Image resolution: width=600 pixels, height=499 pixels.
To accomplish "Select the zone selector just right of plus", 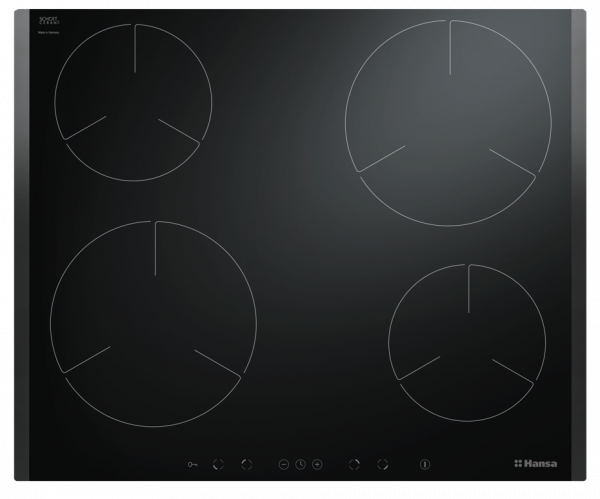I will [353, 464].
